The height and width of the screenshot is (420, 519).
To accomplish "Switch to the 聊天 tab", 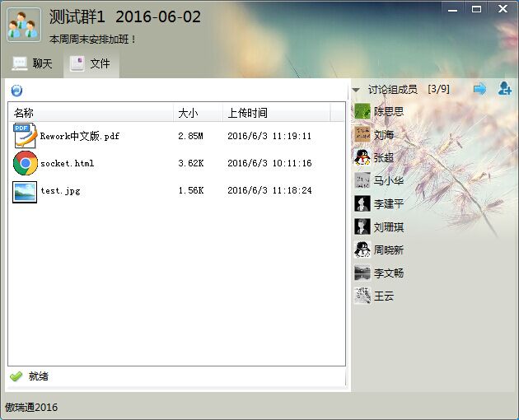I will [32, 63].
